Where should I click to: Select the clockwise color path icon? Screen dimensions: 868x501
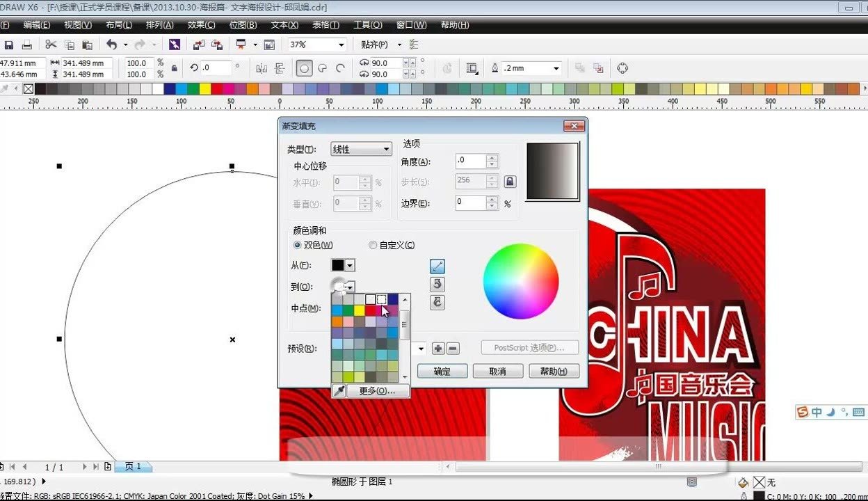tap(437, 303)
